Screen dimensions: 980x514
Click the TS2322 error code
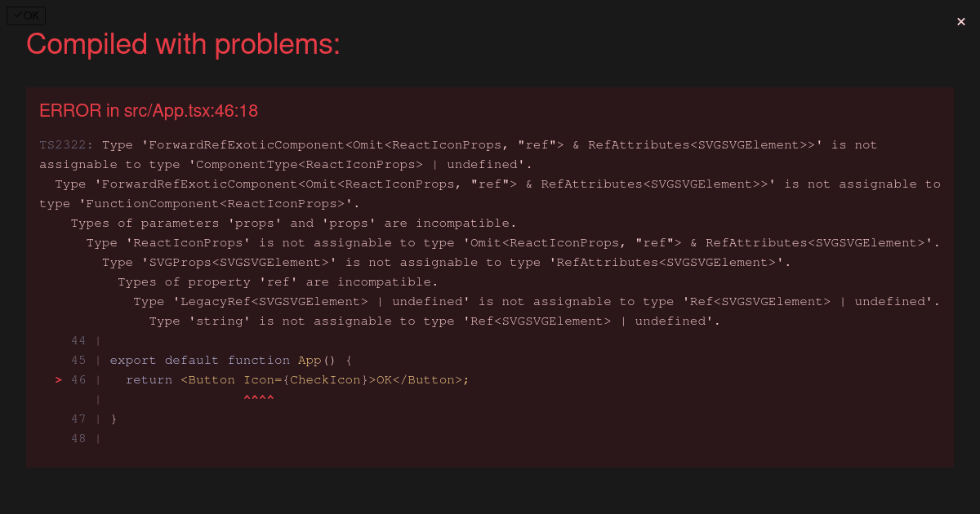[x=66, y=145]
